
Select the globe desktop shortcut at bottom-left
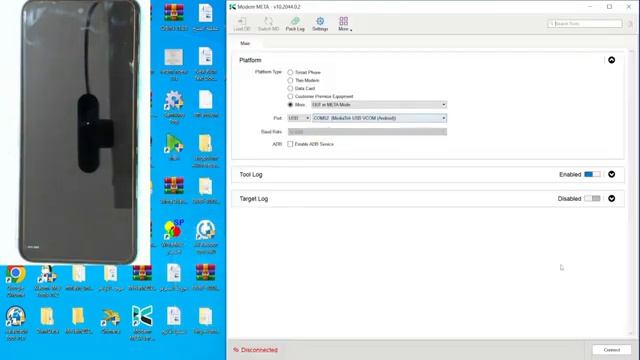click(16, 324)
